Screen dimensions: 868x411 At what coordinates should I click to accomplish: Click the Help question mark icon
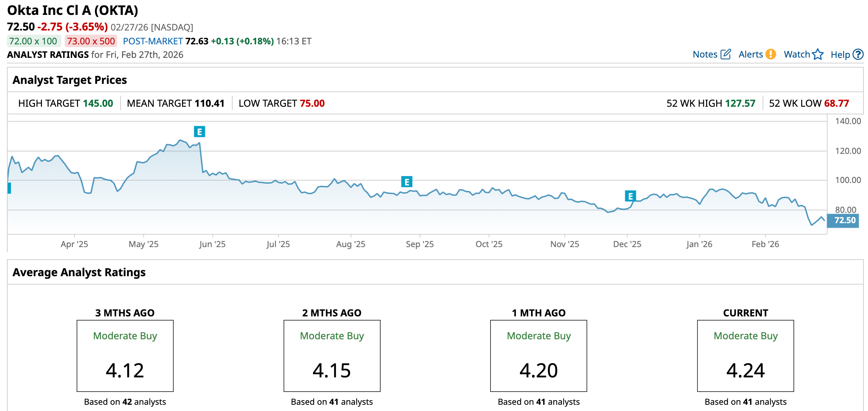click(858, 54)
